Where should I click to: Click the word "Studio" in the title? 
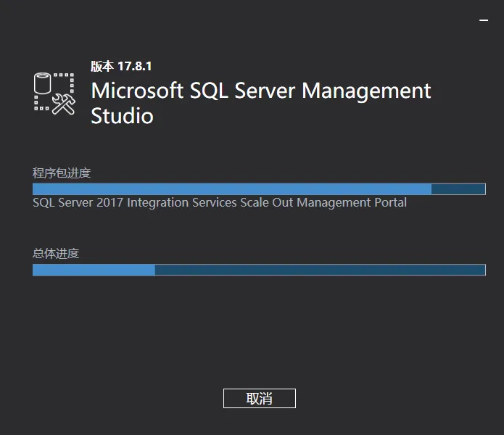click(x=122, y=116)
